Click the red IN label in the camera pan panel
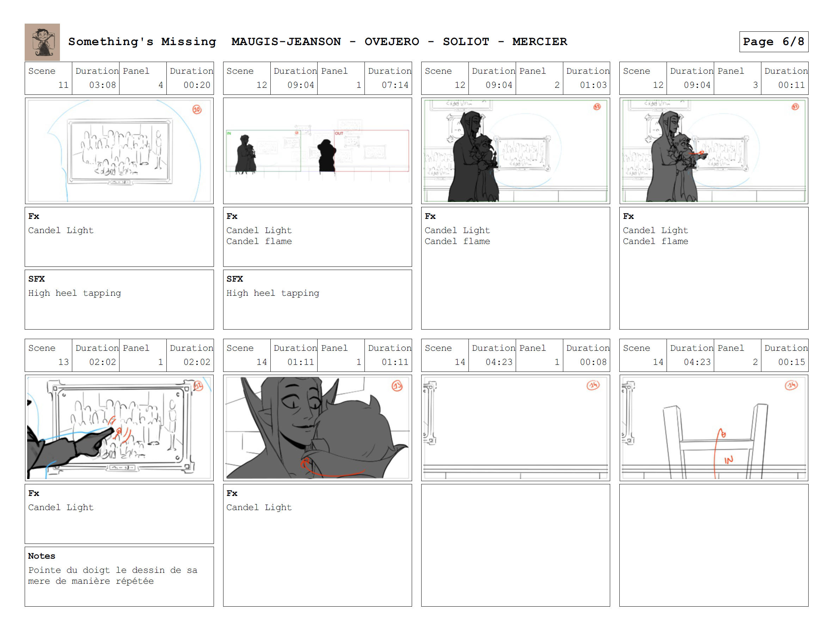 (229, 133)
